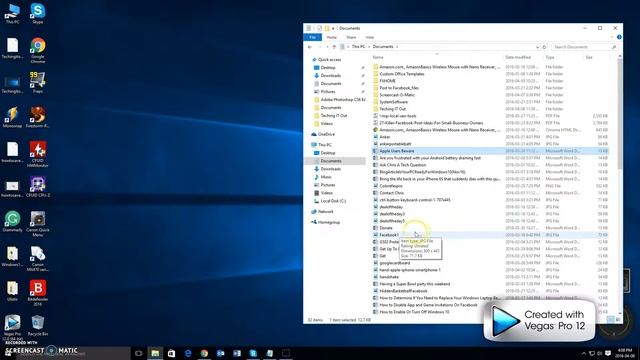Switch to large icons view toggle
This screenshot has width=640, height=360.
(618, 320)
